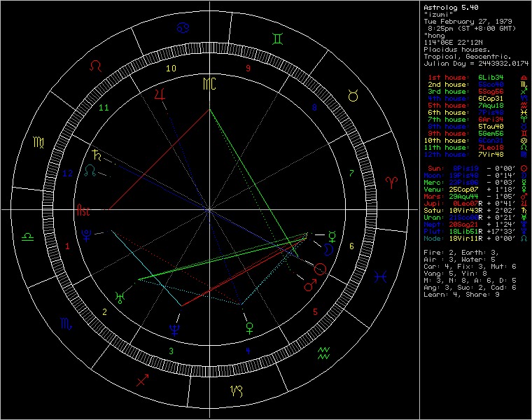Click house number 12 in the wheel
This screenshot has width=532, height=420.
[67, 174]
